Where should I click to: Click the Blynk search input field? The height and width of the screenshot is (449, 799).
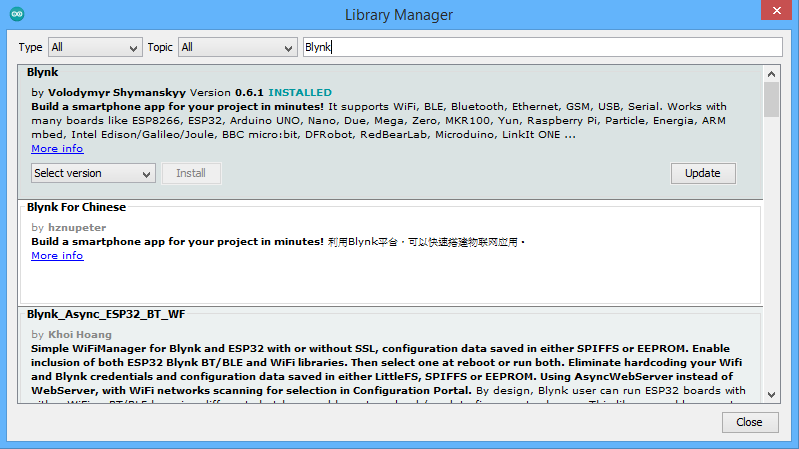tap(542, 47)
